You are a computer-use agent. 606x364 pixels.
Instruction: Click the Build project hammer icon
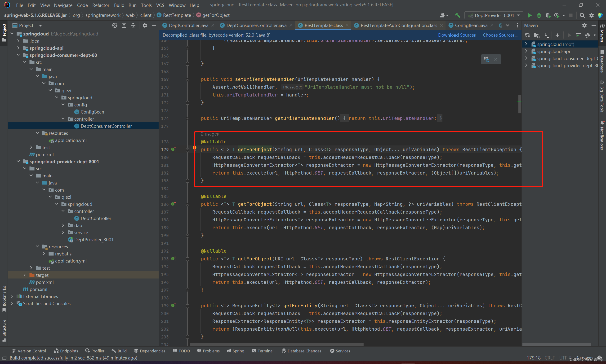(x=458, y=15)
